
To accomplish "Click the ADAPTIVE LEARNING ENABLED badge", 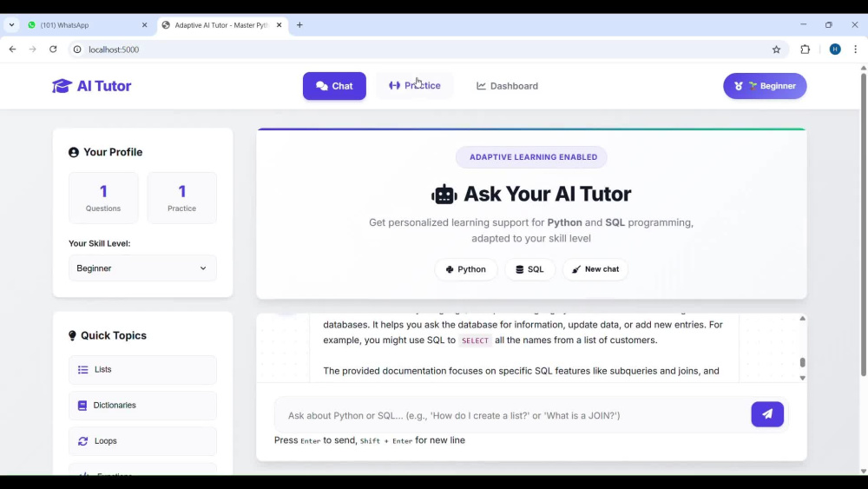I will [531, 157].
